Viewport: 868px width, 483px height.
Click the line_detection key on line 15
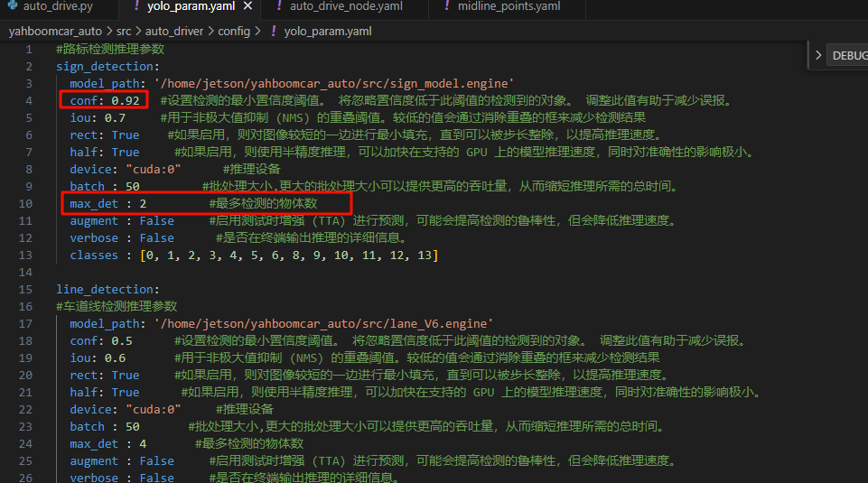[107, 290]
